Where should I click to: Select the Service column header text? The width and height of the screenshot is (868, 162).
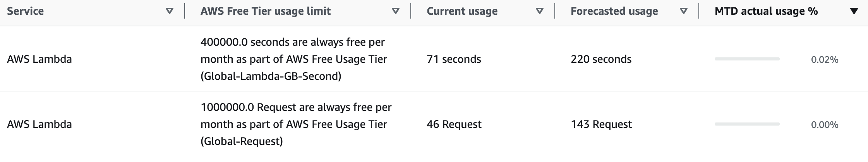25,11
